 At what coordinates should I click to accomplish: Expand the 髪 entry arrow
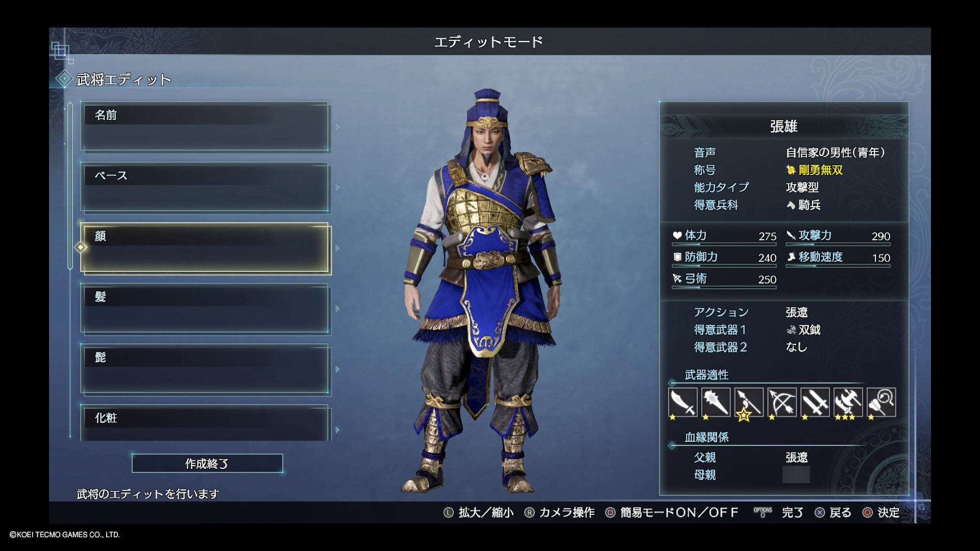(x=337, y=309)
